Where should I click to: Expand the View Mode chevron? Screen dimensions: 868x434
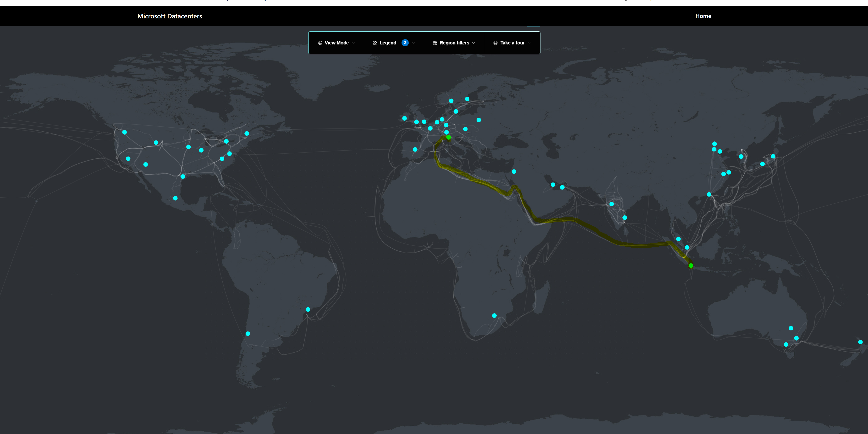353,43
